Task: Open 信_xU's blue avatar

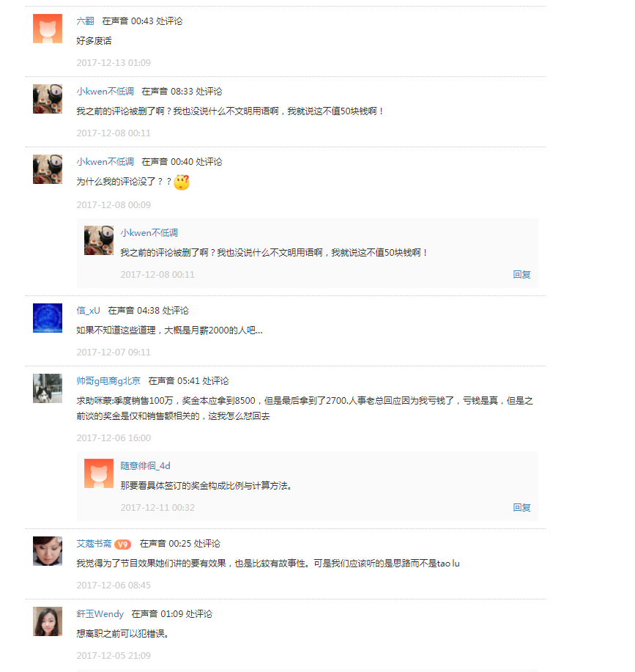Action: click(48, 318)
